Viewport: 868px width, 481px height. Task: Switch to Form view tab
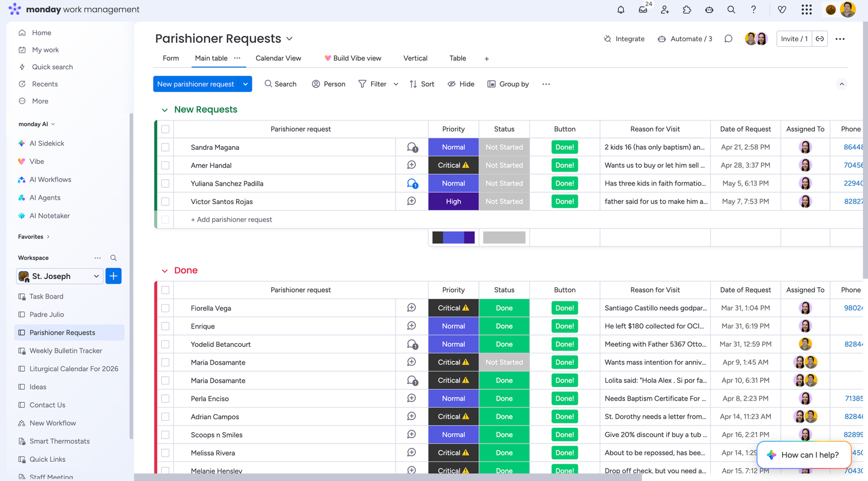point(171,58)
